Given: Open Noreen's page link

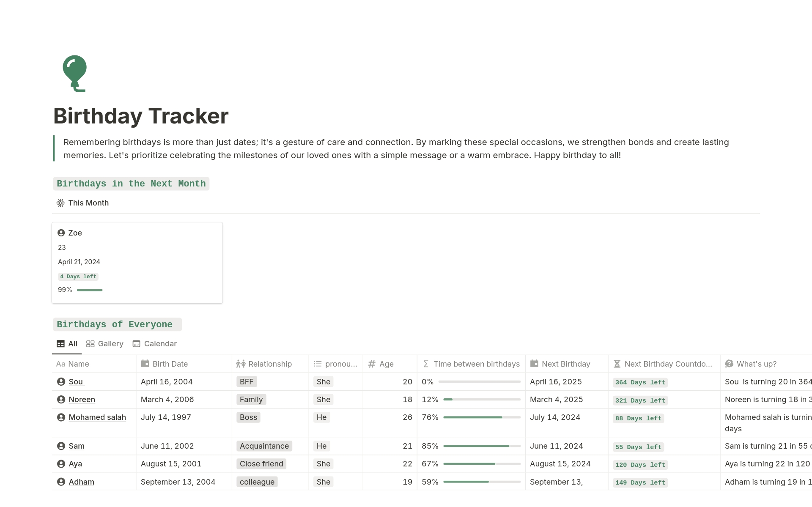Looking at the screenshot, I should (82, 400).
